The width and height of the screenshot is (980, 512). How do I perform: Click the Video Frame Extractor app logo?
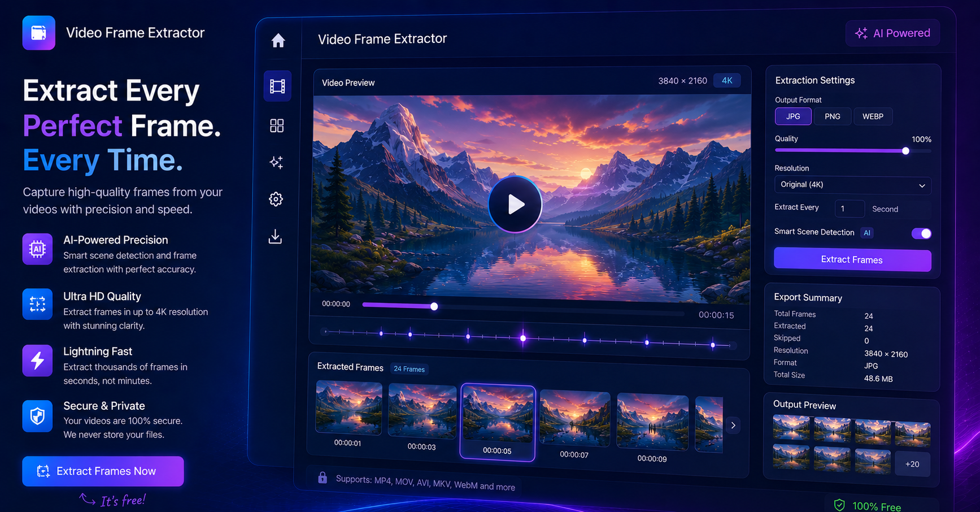point(39,33)
